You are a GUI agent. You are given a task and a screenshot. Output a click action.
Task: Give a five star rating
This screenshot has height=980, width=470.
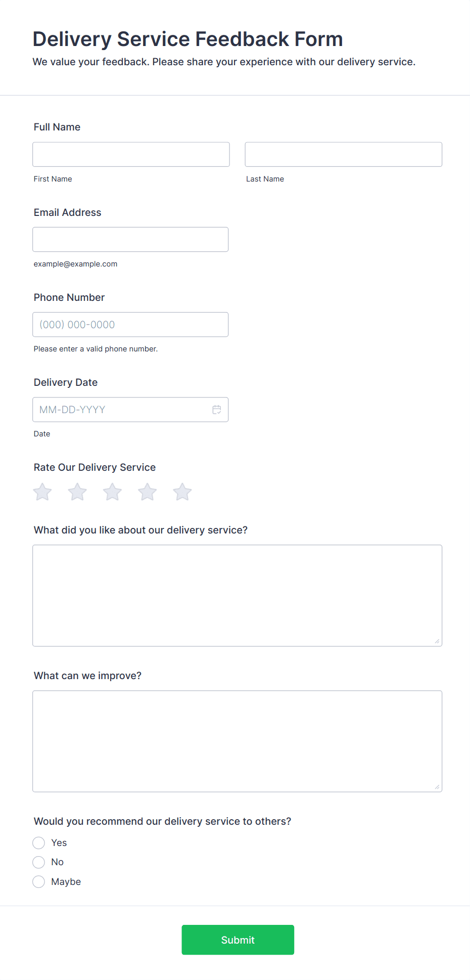(182, 492)
